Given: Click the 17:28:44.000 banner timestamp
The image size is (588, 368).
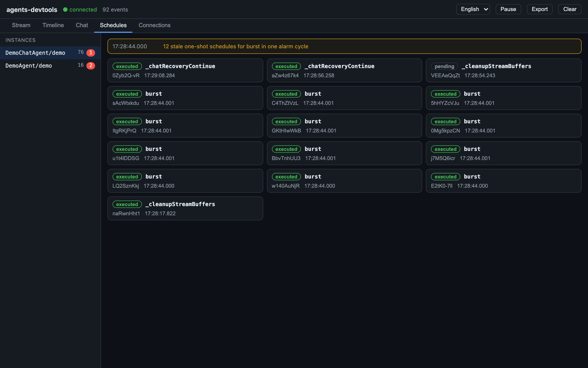Looking at the screenshot, I should coord(130,46).
